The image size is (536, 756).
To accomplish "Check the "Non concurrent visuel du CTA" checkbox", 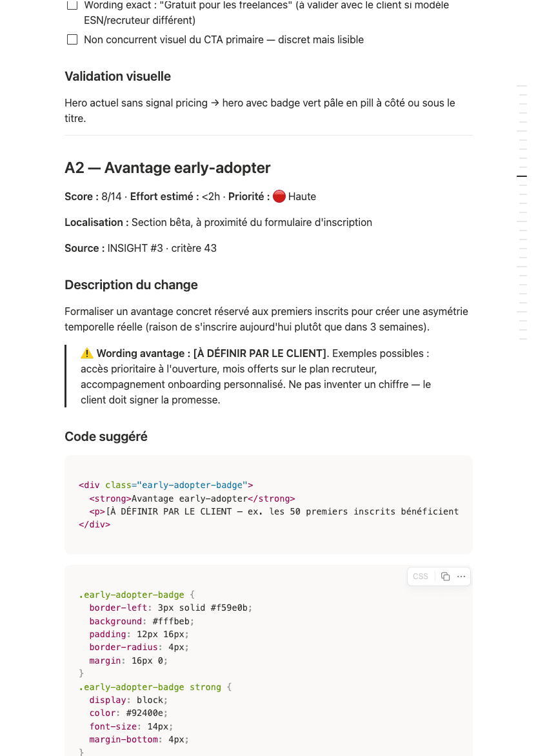I will 72,39.
